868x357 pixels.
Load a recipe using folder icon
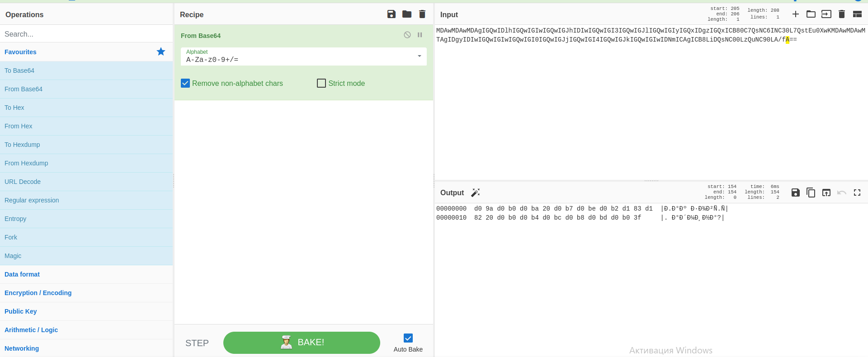coord(407,14)
